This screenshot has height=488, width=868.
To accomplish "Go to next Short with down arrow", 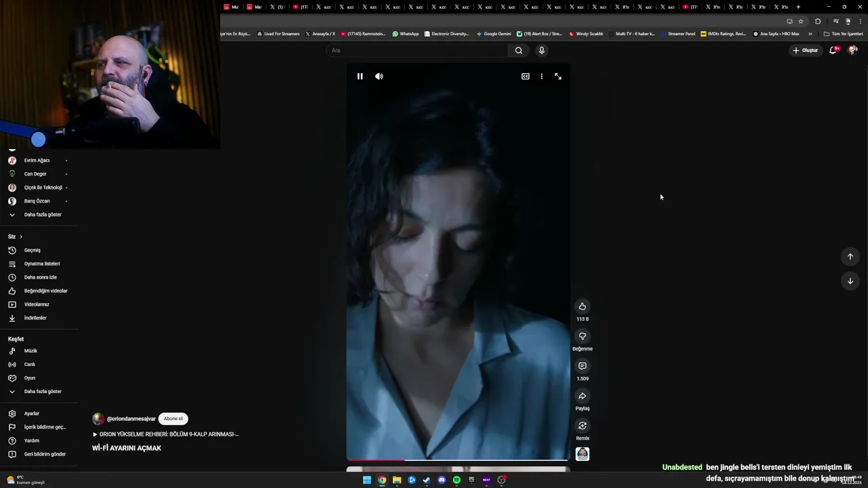I will [850, 281].
